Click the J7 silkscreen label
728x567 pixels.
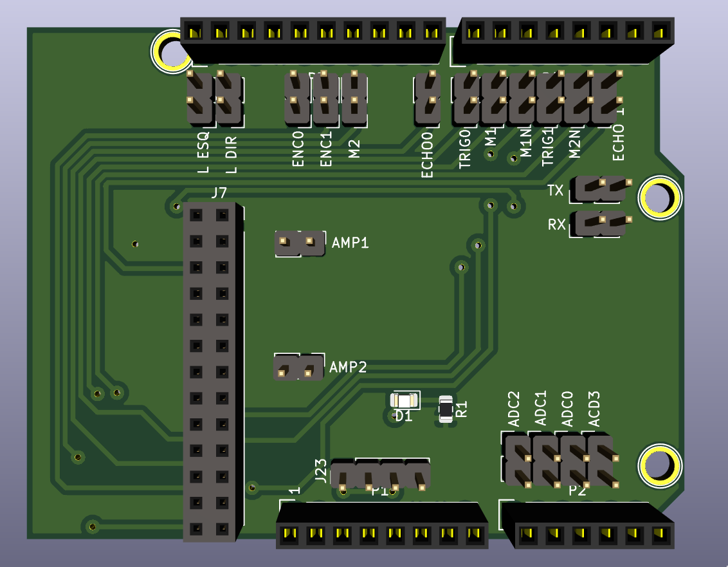pos(219,193)
